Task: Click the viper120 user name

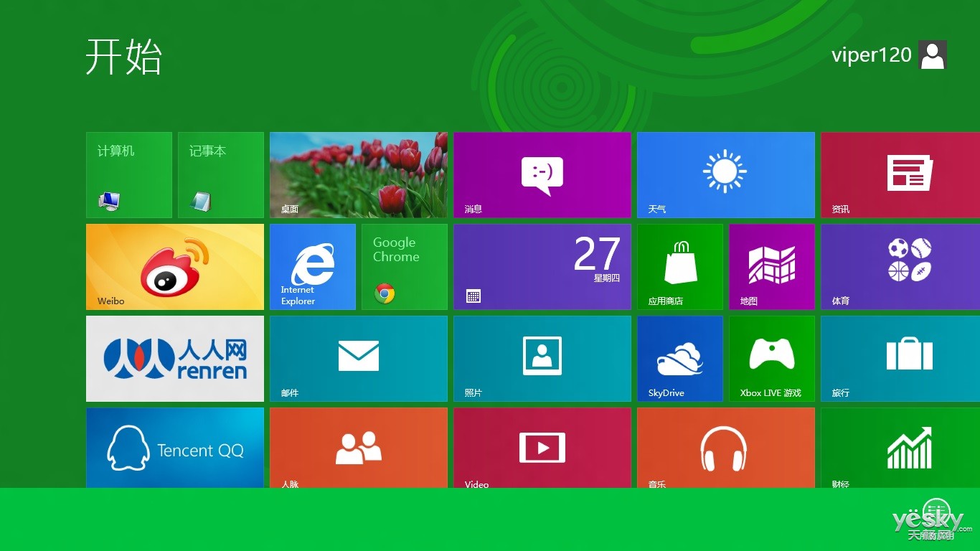Action: coord(871,55)
